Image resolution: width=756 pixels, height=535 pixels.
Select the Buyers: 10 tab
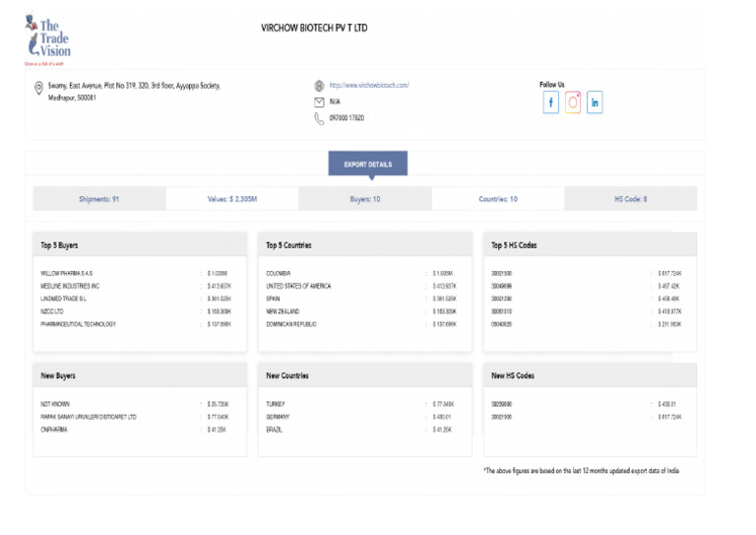365,199
